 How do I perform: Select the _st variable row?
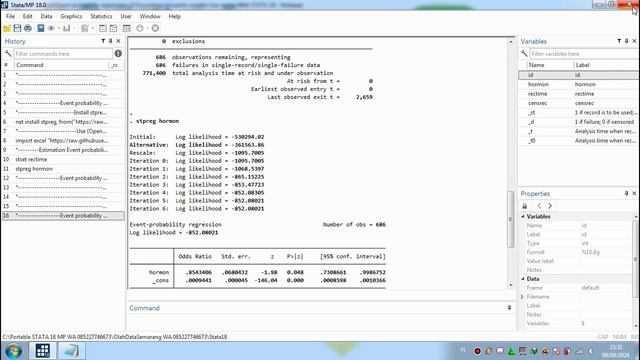[x=578, y=112]
